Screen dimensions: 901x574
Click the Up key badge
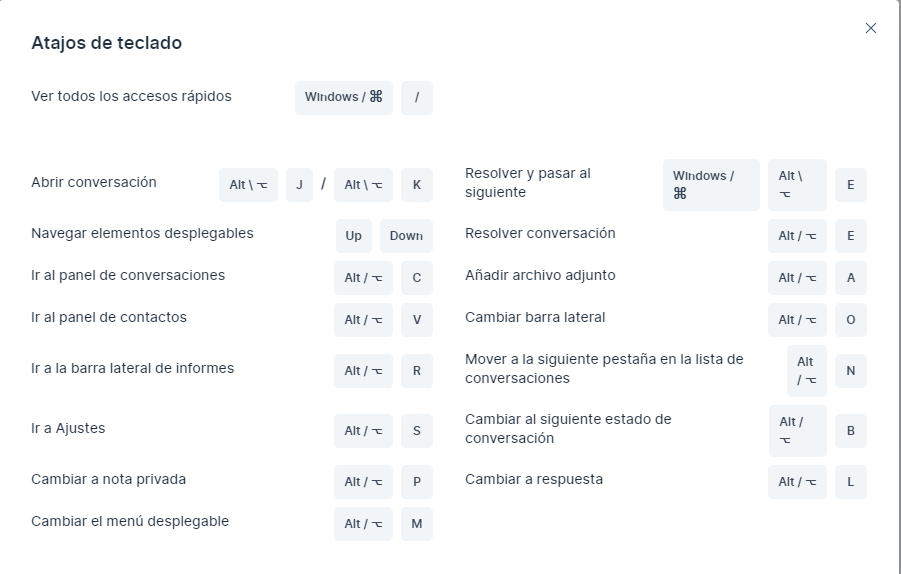coord(354,236)
